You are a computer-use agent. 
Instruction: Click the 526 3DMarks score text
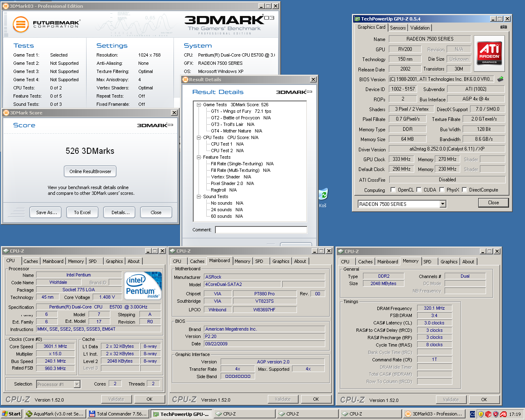[90, 151]
